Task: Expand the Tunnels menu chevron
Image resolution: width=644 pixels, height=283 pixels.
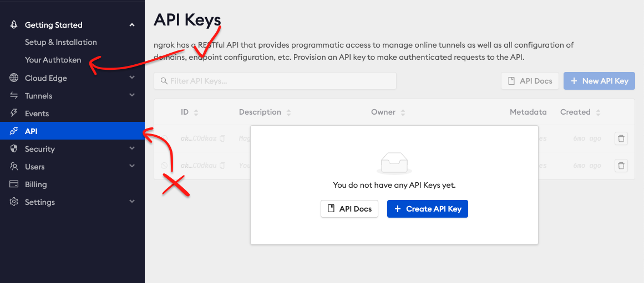Action: pos(132,95)
